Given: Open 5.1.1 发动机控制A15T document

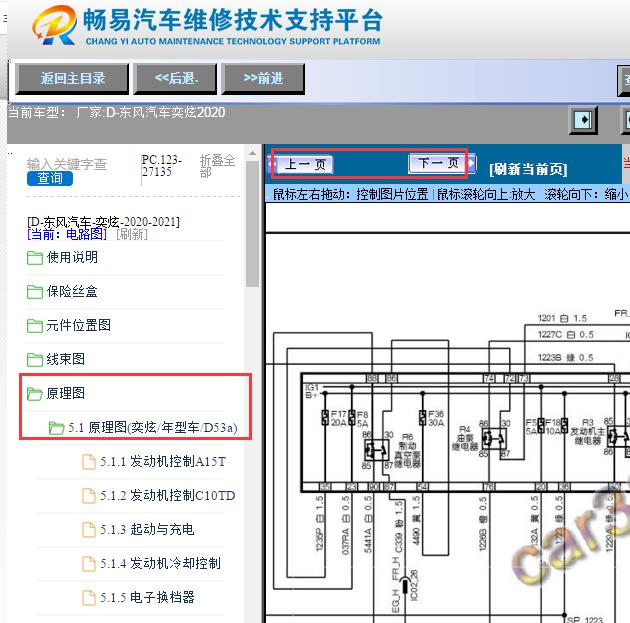Looking at the screenshot, I should pyautogui.click(x=163, y=462).
